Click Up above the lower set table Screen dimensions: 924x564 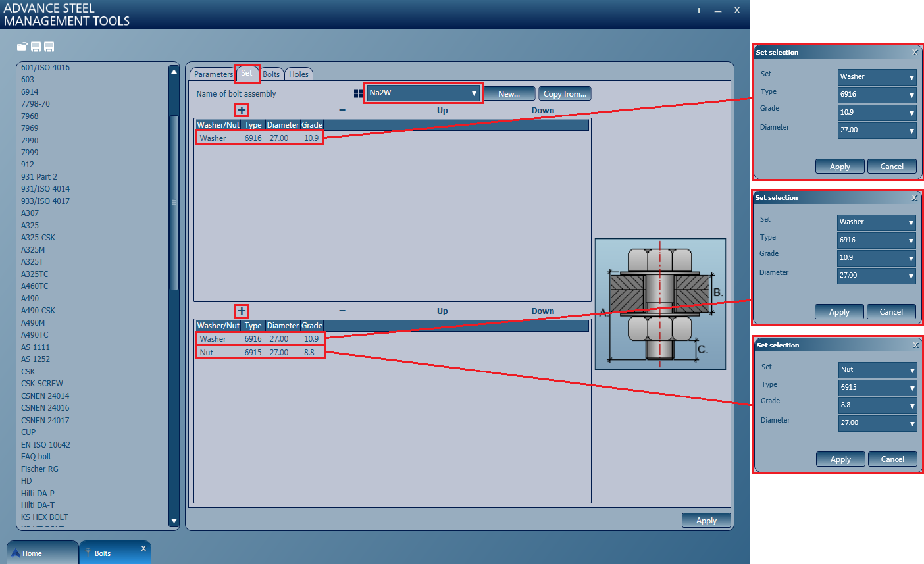(442, 311)
